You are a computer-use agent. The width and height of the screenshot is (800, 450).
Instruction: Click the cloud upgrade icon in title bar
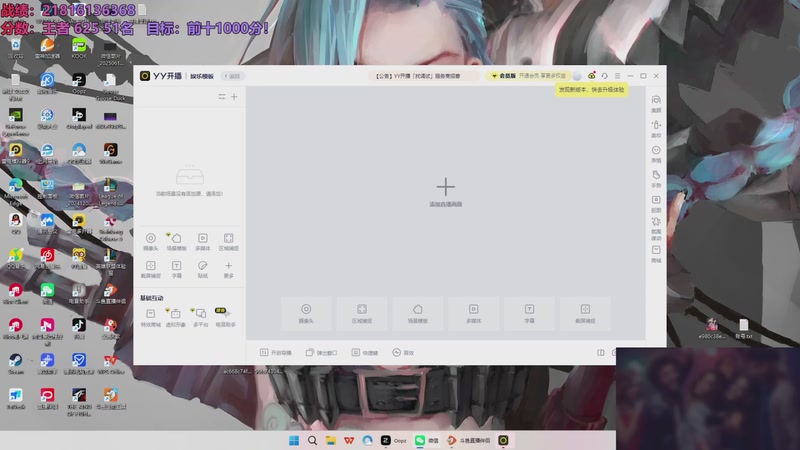[591, 76]
